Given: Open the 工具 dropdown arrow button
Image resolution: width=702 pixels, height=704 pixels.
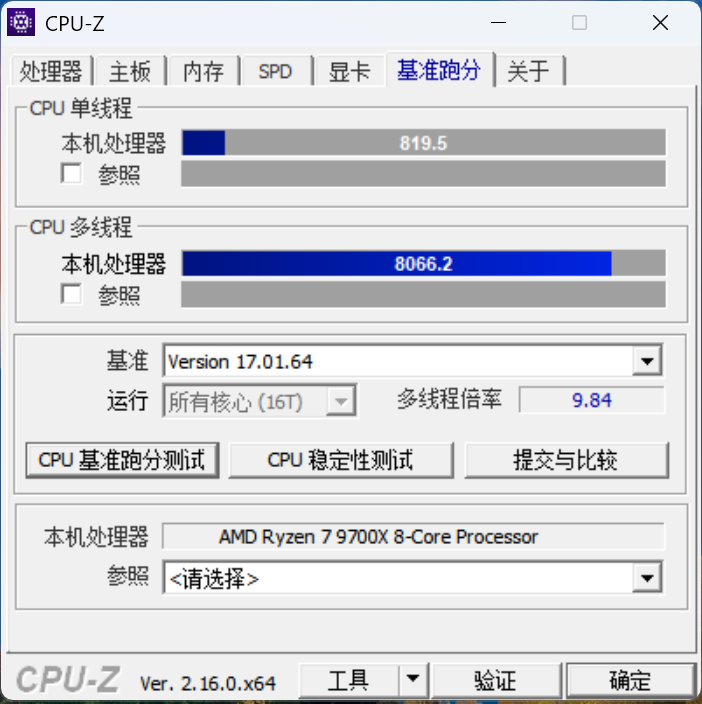Looking at the screenshot, I should (413, 680).
